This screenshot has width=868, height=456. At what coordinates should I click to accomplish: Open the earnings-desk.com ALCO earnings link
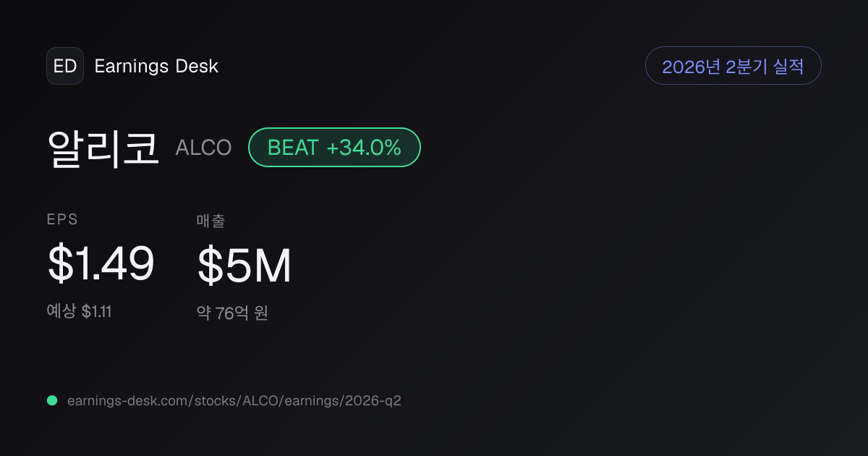point(234,400)
